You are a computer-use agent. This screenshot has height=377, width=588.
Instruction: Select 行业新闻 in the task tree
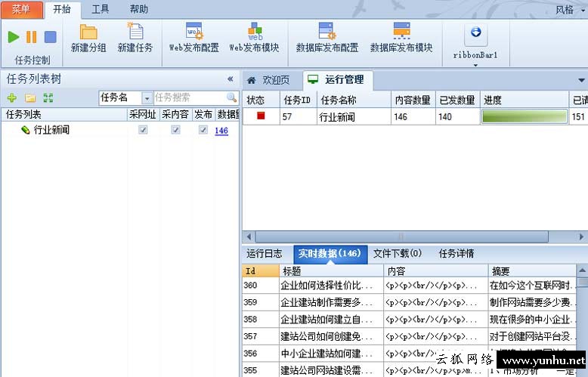pos(51,130)
